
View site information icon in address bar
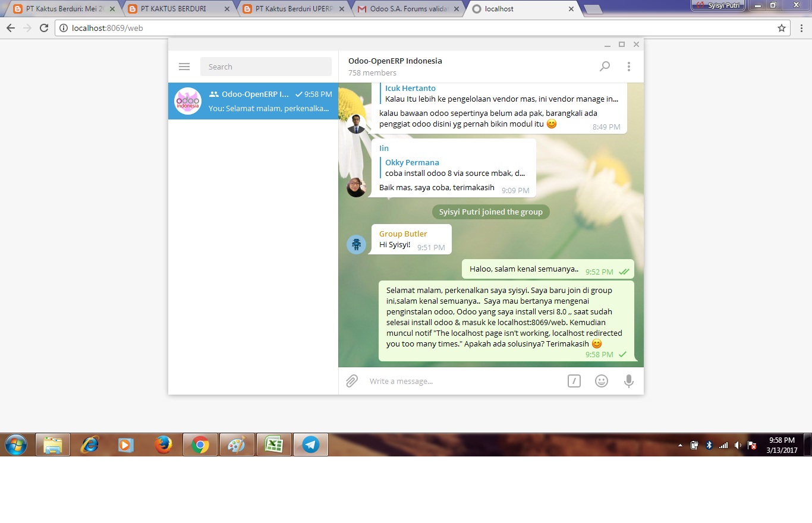tap(64, 28)
